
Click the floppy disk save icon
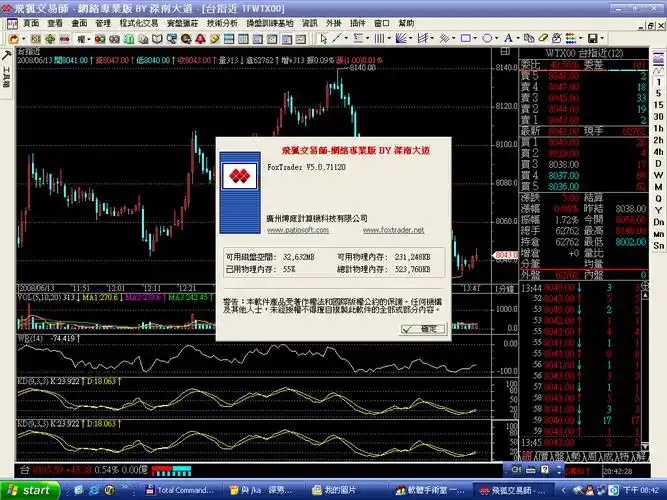592,39
